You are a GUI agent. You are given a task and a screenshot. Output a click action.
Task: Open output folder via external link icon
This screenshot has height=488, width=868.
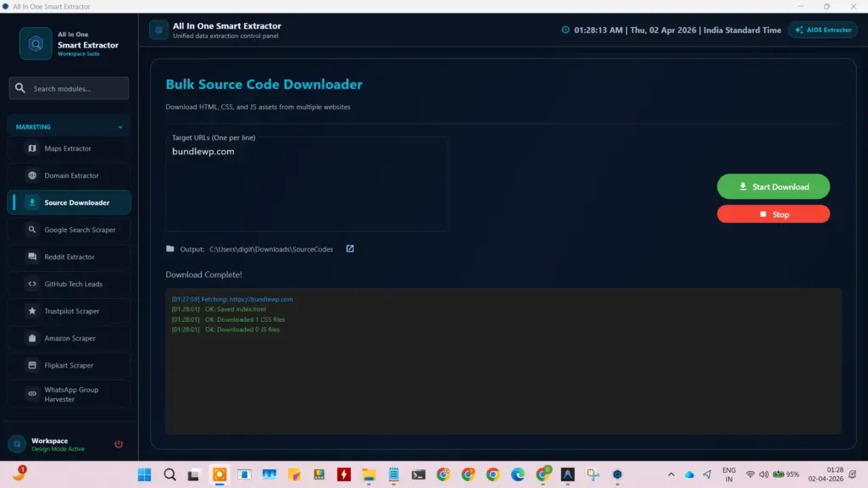350,249
